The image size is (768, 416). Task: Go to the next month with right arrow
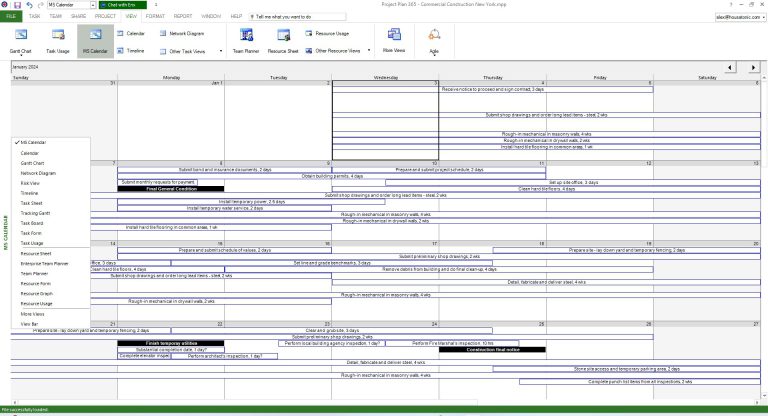pos(754,67)
